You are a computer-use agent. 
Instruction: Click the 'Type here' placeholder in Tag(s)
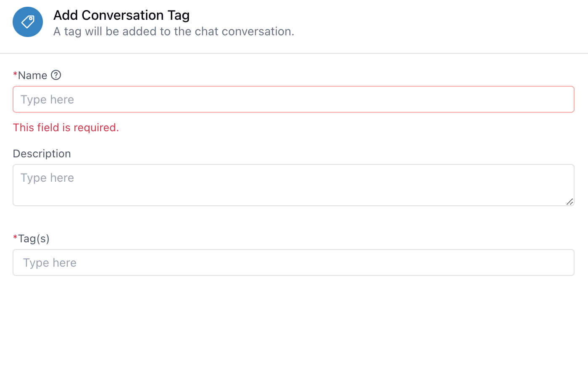click(x=50, y=262)
